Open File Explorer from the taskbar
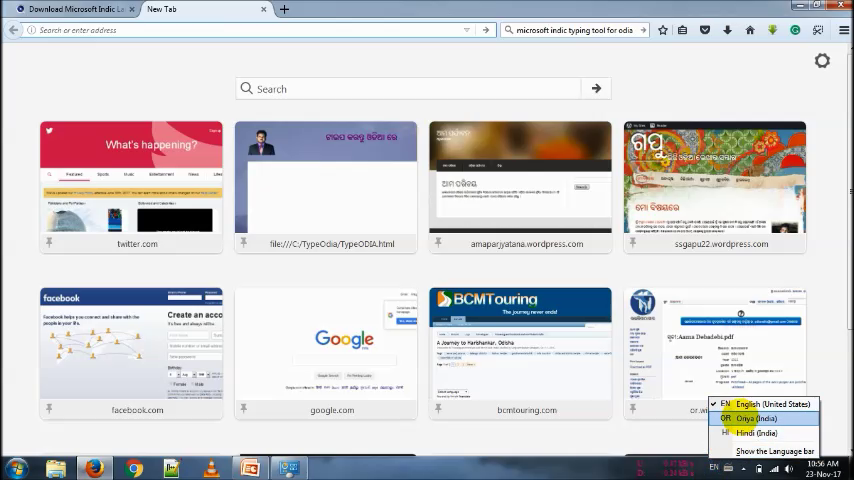This screenshot has height=480, width=854. pos(56,469)
